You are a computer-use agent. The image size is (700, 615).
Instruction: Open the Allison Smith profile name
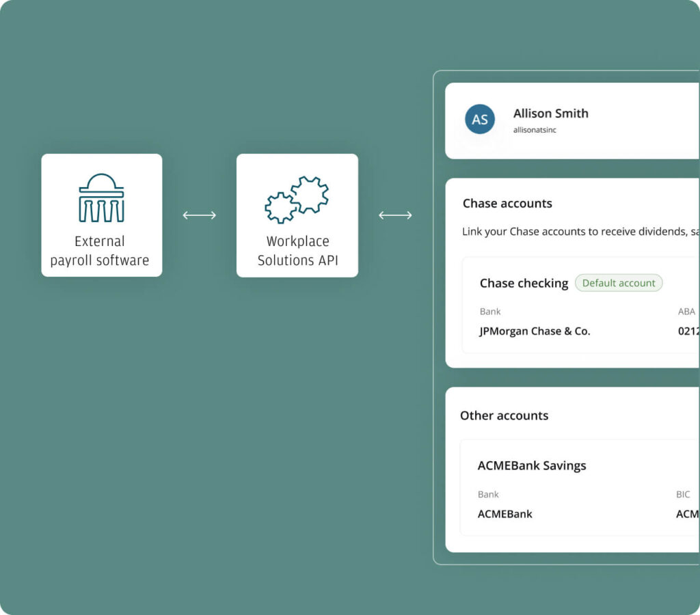coord(550,113)
